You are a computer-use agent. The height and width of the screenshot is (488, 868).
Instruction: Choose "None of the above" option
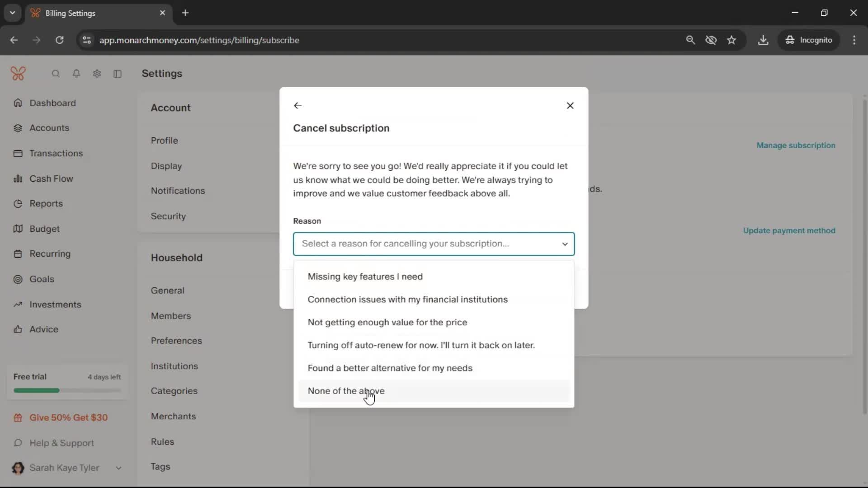click(346, 391)
